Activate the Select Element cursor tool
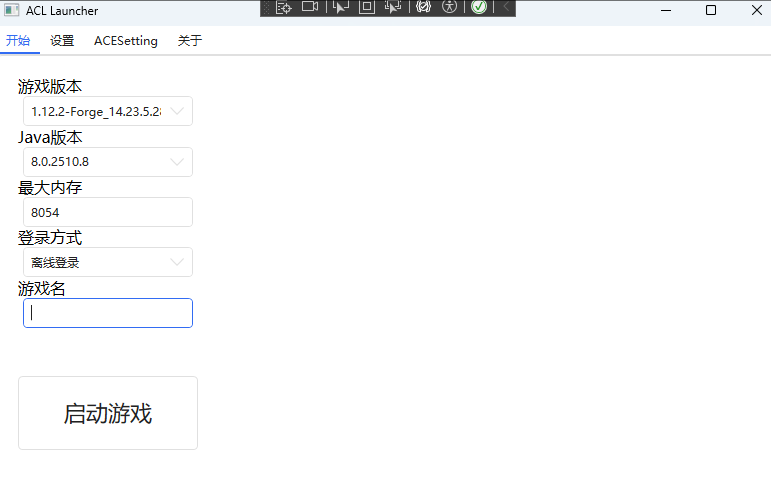This screenshot has height=482, width=771. point(340,7)
